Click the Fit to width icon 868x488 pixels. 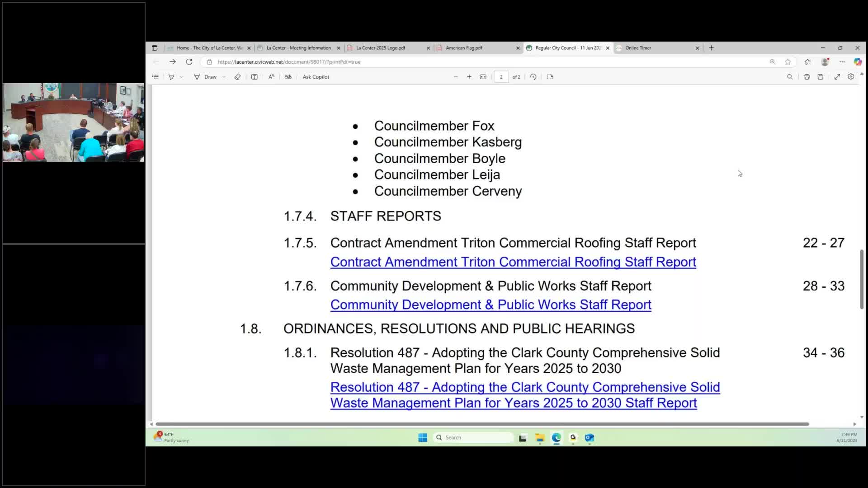point(483,77)
